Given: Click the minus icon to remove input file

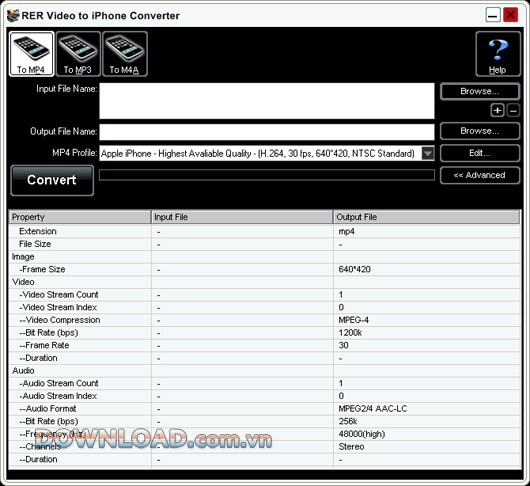Looking at the screenshot, I should (513, 111).
